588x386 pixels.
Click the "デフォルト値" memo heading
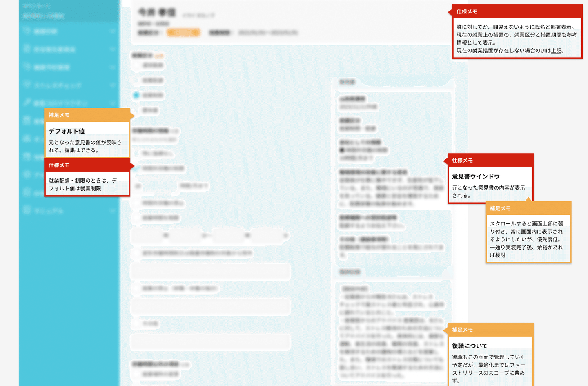(x=67, y=131)
